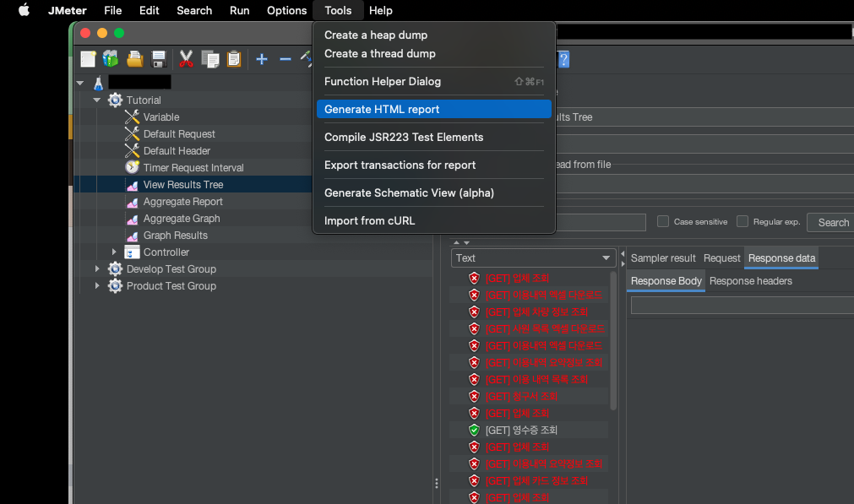Screen dimensions: 854x504
Task: Click the Paste clipboard icon
Action: tap(234, 59)
